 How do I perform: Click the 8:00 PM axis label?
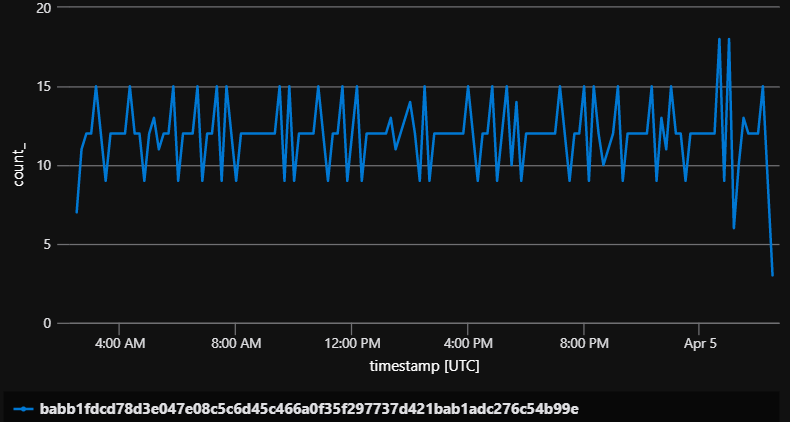tap(583, 344)
